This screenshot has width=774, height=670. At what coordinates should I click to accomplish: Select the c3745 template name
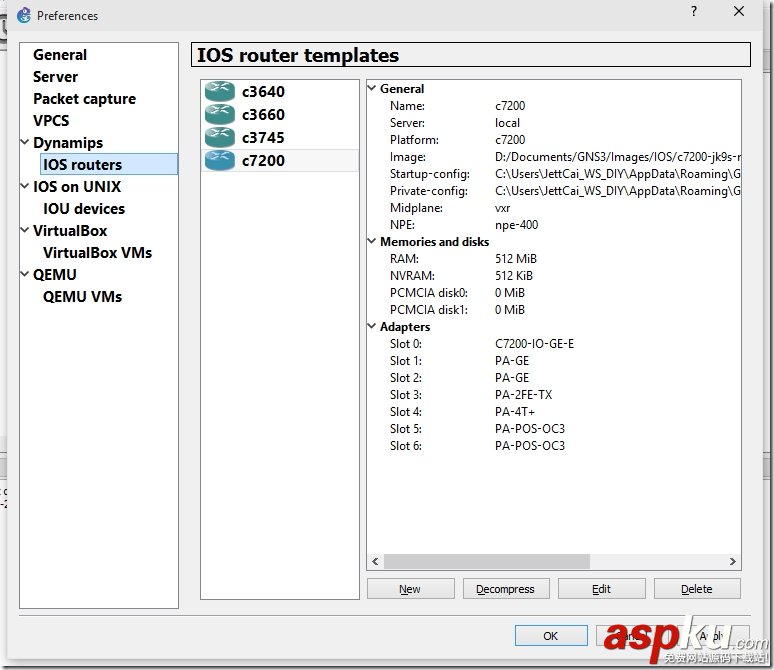[263, 137]
